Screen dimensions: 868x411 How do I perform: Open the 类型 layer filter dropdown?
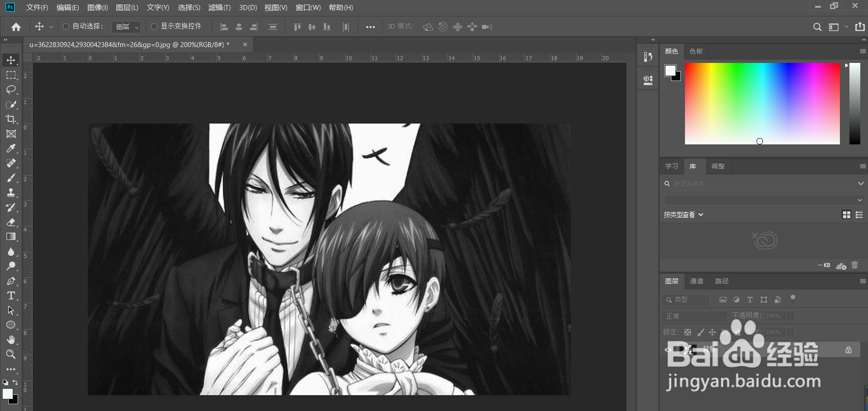[685, 300]
